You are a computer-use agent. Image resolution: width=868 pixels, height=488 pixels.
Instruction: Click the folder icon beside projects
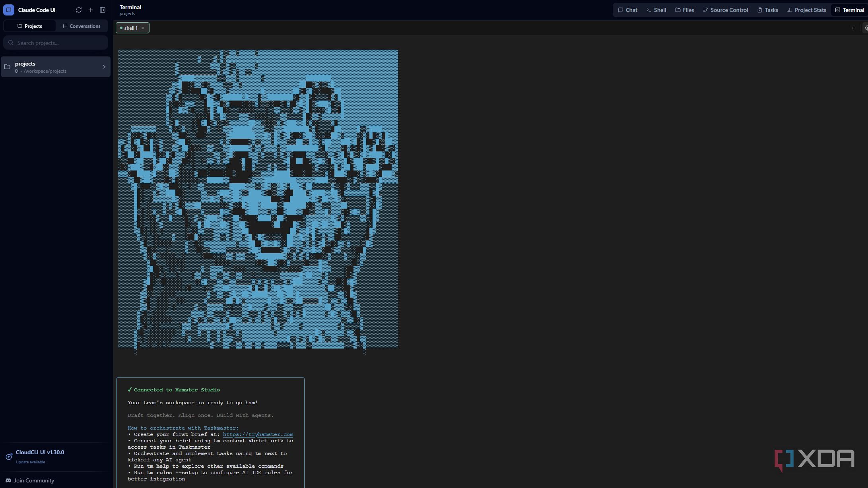click(7, 67)
